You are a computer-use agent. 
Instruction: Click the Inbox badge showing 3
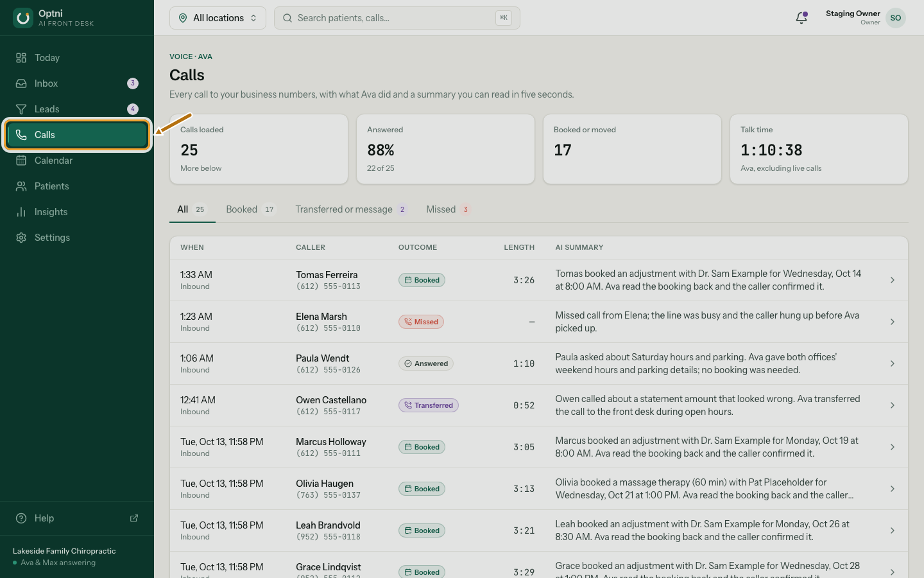(x=133, y=83)
